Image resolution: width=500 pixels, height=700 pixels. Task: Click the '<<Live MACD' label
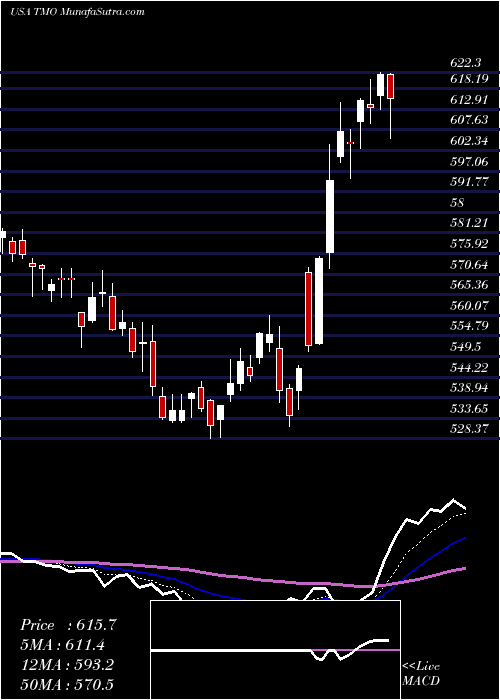[x=421, y=673]
